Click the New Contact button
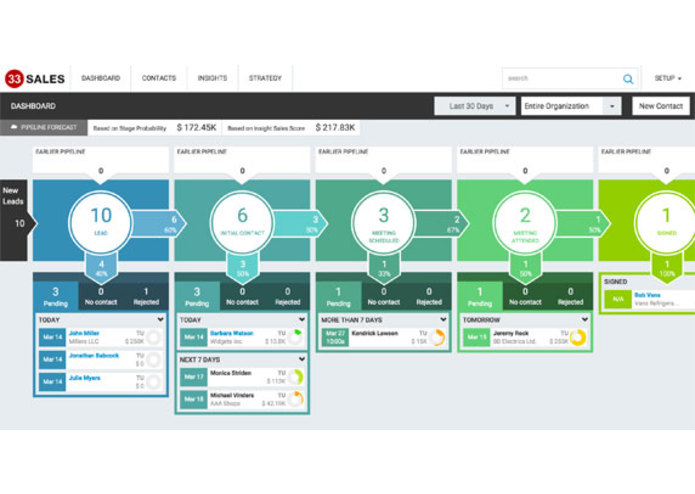The width and height of the screenshot is (695, 494). tap(660, 106)
